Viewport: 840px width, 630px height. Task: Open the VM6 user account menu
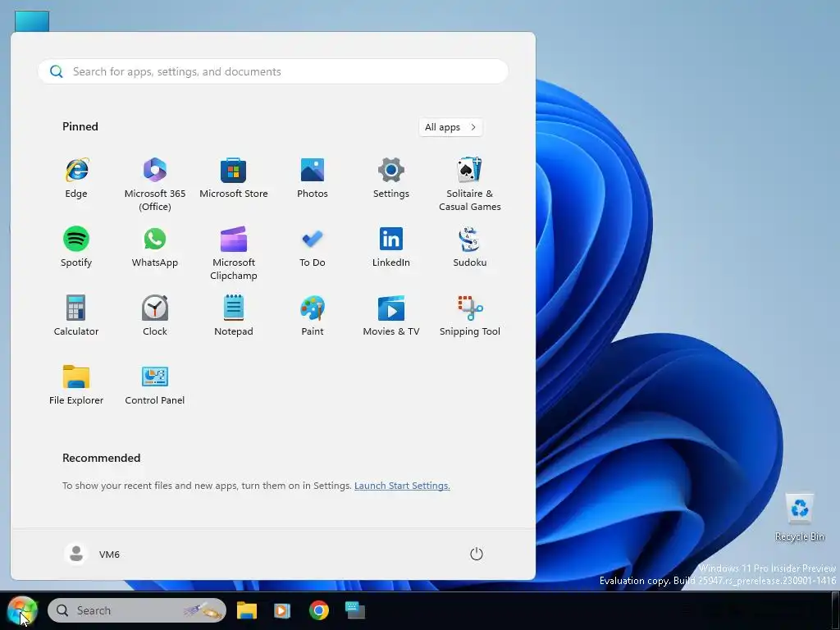tap(92, 554)
